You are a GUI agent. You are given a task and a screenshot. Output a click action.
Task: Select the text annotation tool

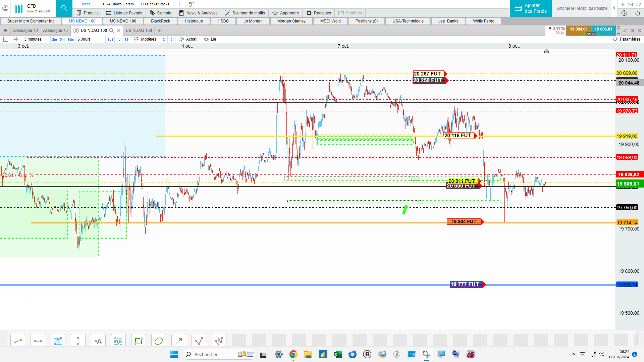[x=98, y=341]
